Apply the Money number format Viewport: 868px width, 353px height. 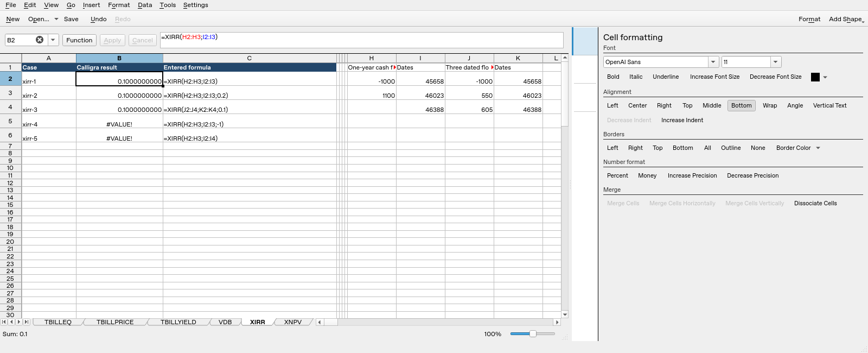(x=647, y=175)
